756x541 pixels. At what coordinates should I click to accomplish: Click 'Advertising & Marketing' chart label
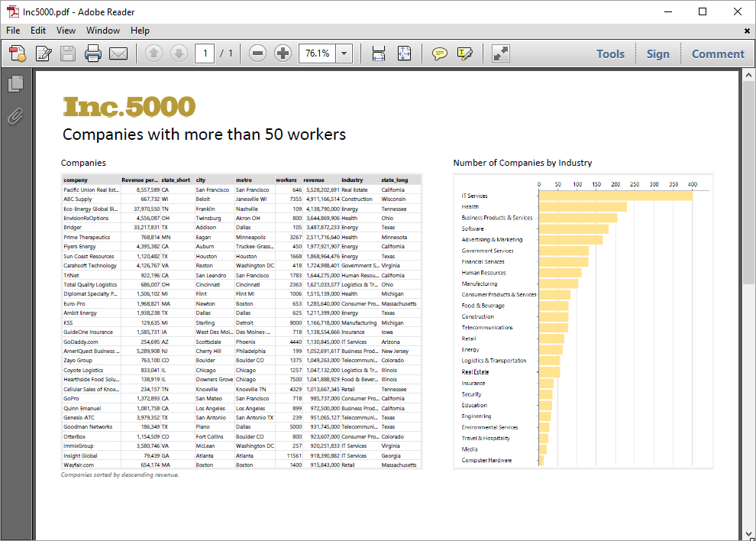(x=492, y=239)
